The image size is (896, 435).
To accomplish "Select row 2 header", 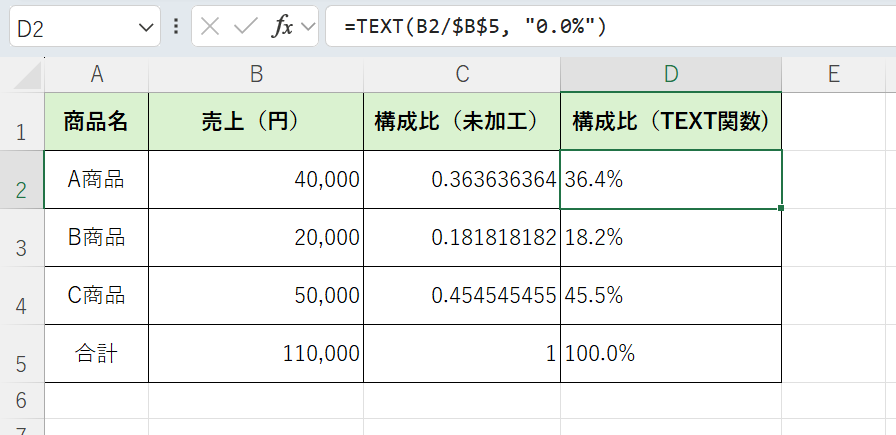I will tap(22, 180).
